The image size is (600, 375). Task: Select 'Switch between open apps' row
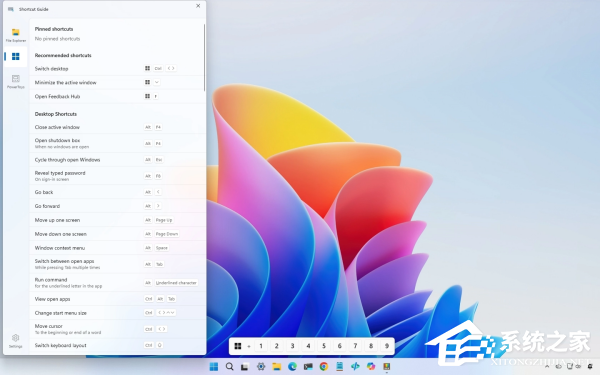click(117, 264)
